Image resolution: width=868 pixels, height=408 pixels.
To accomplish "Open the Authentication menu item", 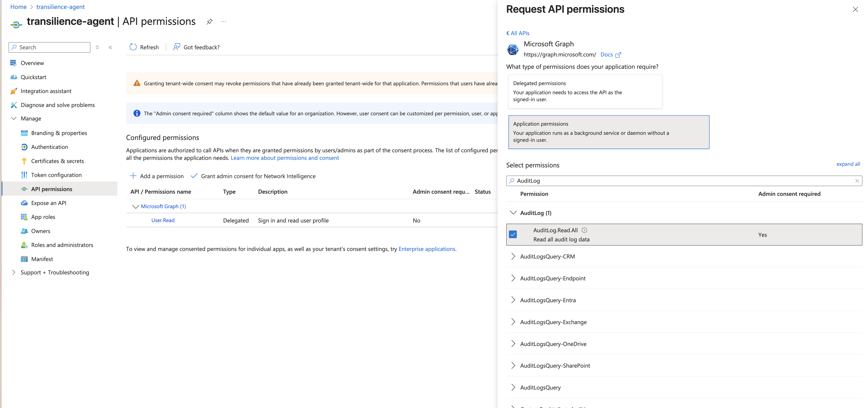I will (x=49, y=147).
